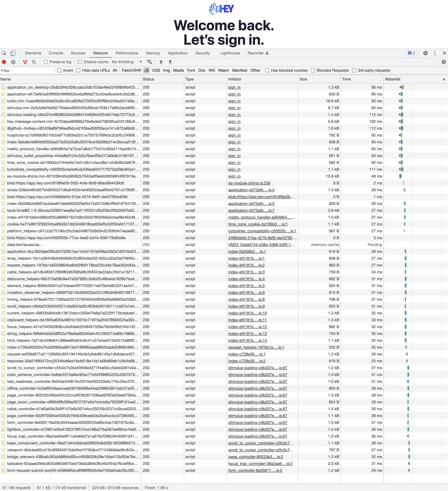This screenshot has height=491, width=448.
Task: Export HAR file with download arrow
Action: pos(170,62)
